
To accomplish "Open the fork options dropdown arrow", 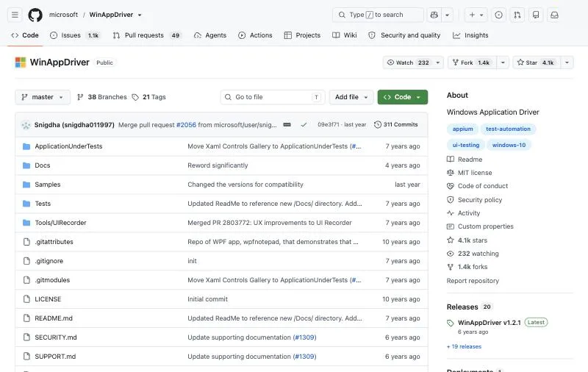I will pyautogui.click(x=503, y=62).
